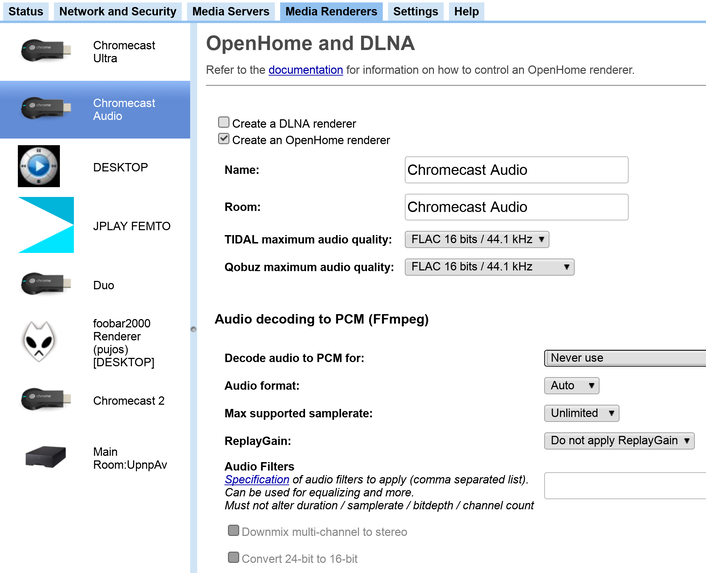Click the Chromecast Audio device icon

(x=46, y=108)
